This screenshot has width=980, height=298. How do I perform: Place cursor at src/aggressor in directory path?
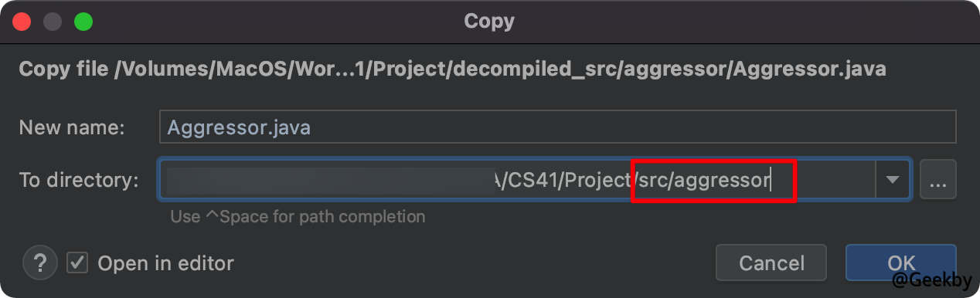click(705, 181)
